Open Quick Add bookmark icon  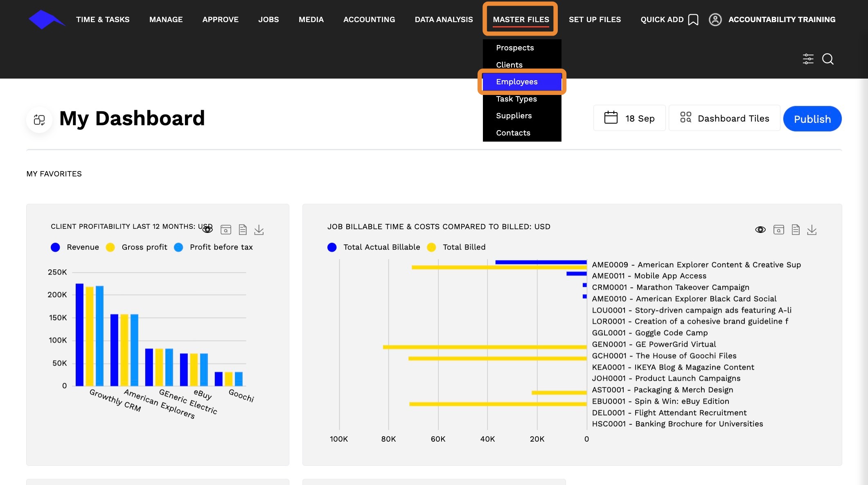point(693,20)
